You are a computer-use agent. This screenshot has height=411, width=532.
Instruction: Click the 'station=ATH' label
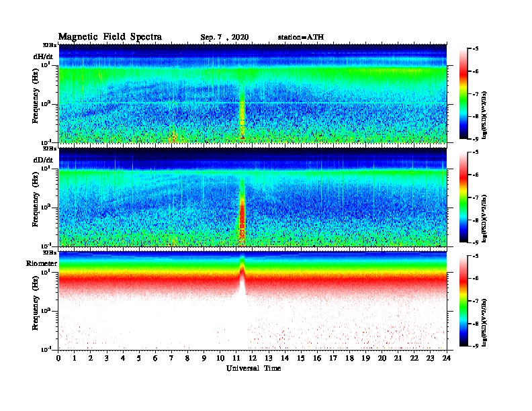point(301,37)
